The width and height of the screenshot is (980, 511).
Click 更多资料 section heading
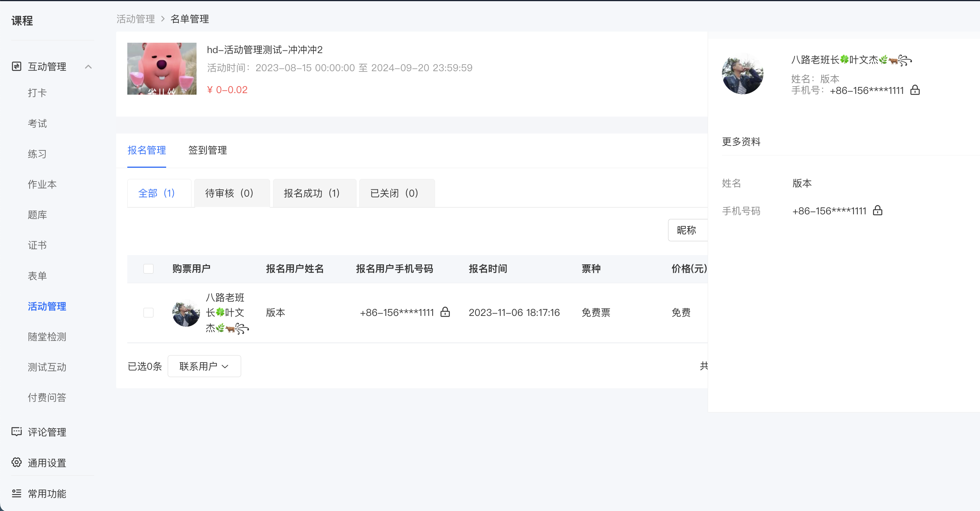tap(741, 142)
